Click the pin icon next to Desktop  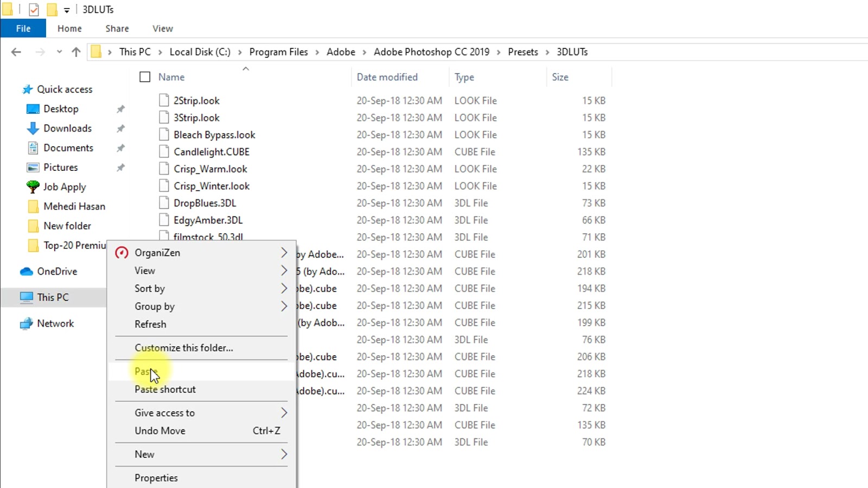[120, 109]
